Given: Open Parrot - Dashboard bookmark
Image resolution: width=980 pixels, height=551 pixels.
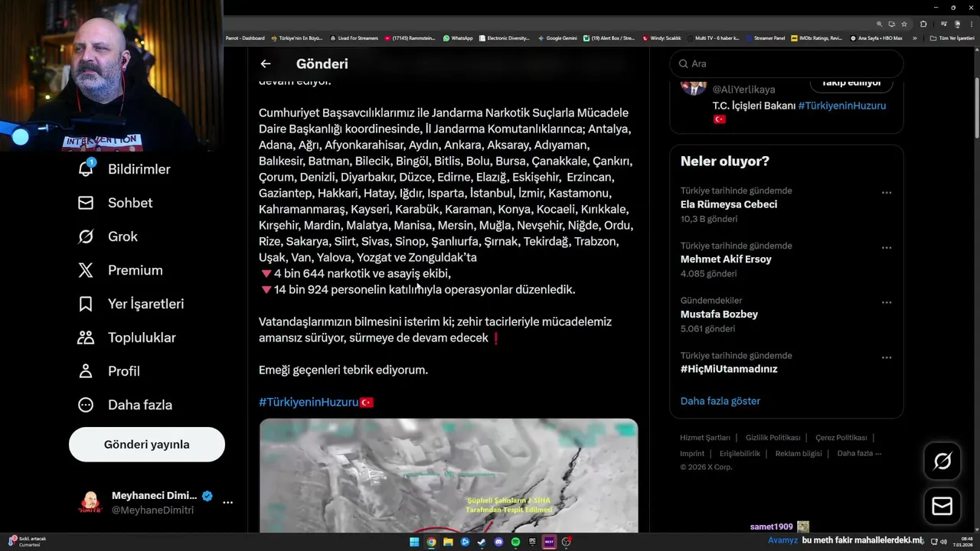Looking at the screenshot, I should 245,38.
